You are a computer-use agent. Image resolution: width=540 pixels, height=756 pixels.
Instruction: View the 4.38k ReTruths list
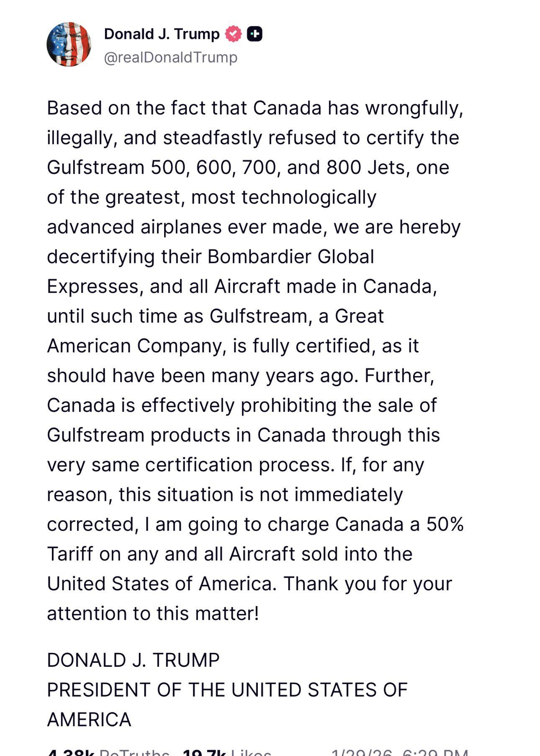pos(108,752)
